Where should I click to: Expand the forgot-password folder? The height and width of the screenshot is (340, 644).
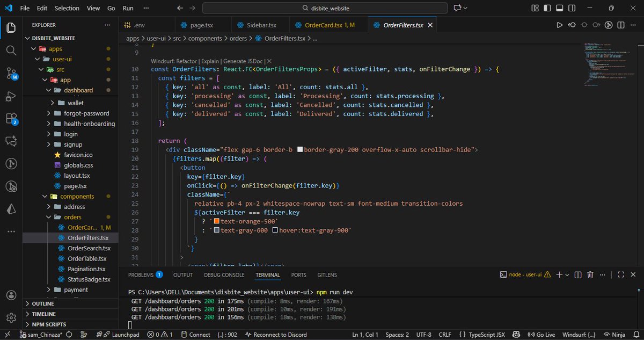(86, 113)
